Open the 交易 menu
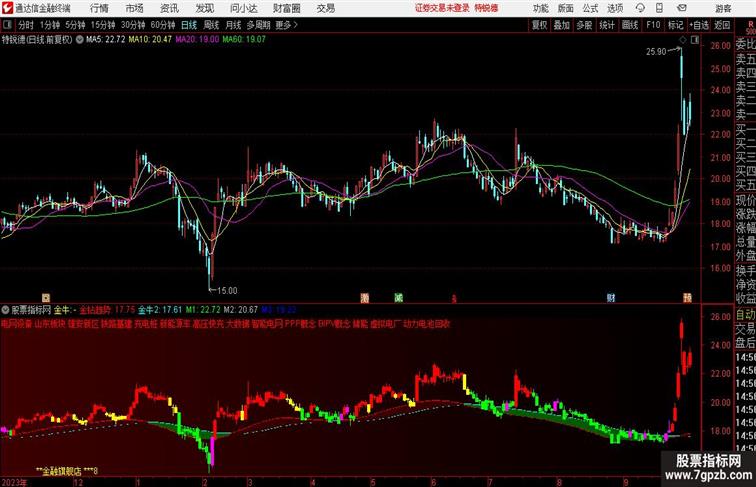The height and width of the screenshot is (487, 756). pos(325,8)
